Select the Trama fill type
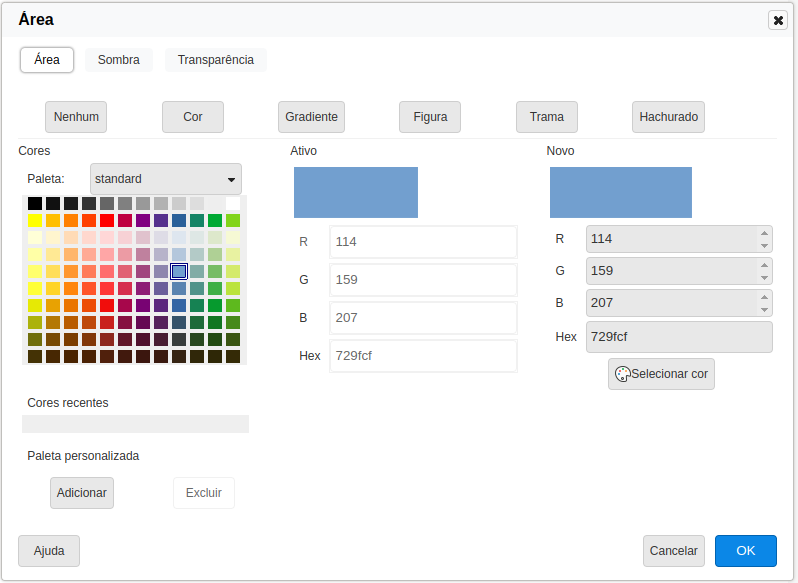Image resolution: width=798 pixels, height=583 pixels. click(x=547, y=117)
